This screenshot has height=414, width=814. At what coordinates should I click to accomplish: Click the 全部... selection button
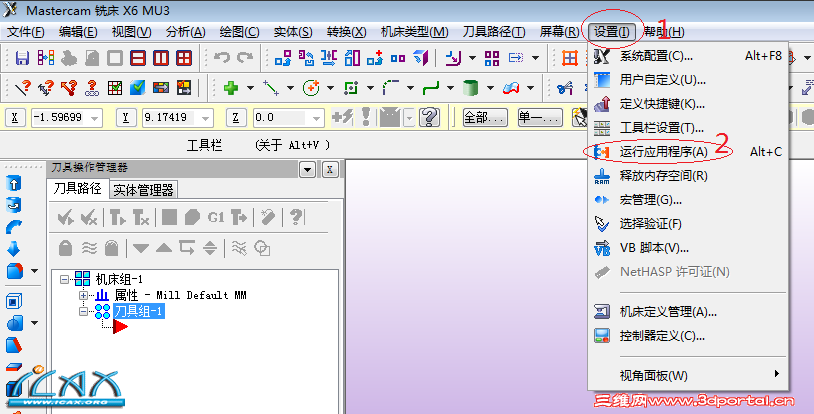coord(484,118)
